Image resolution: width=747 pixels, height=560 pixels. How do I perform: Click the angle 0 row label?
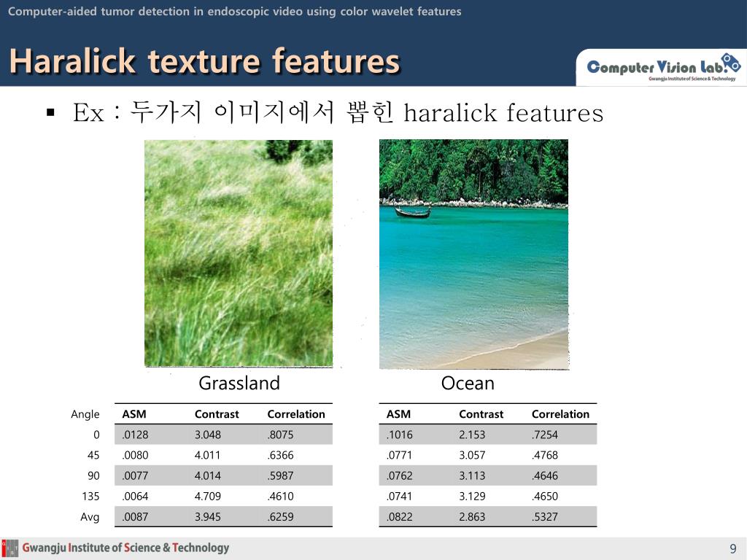[x=96, y=435]
